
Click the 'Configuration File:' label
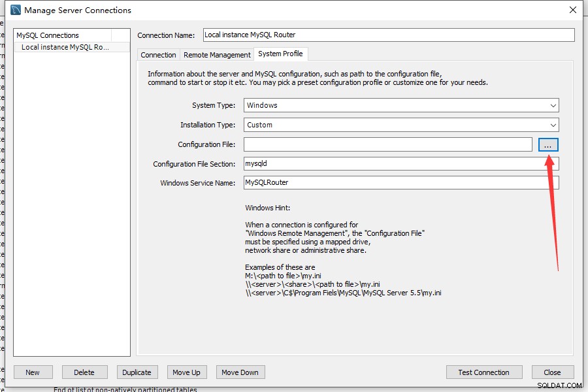(206, 144)
